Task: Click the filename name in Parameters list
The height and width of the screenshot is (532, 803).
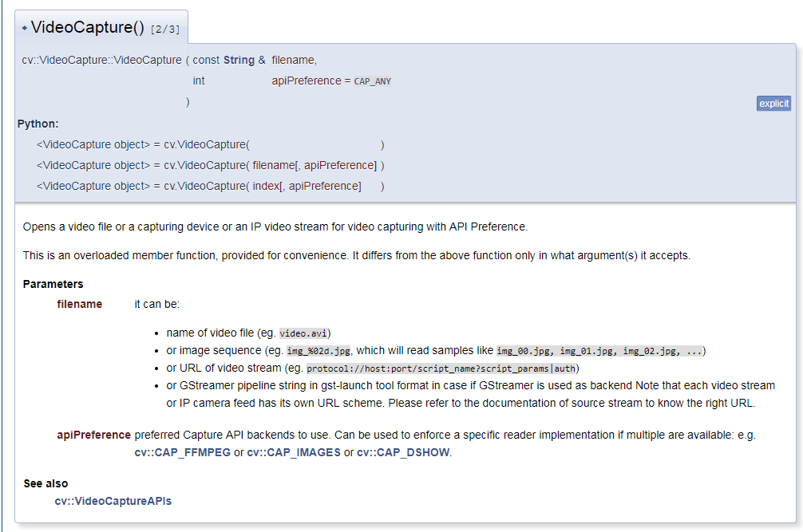Action: pyautogui.click(x=79, y=305)
